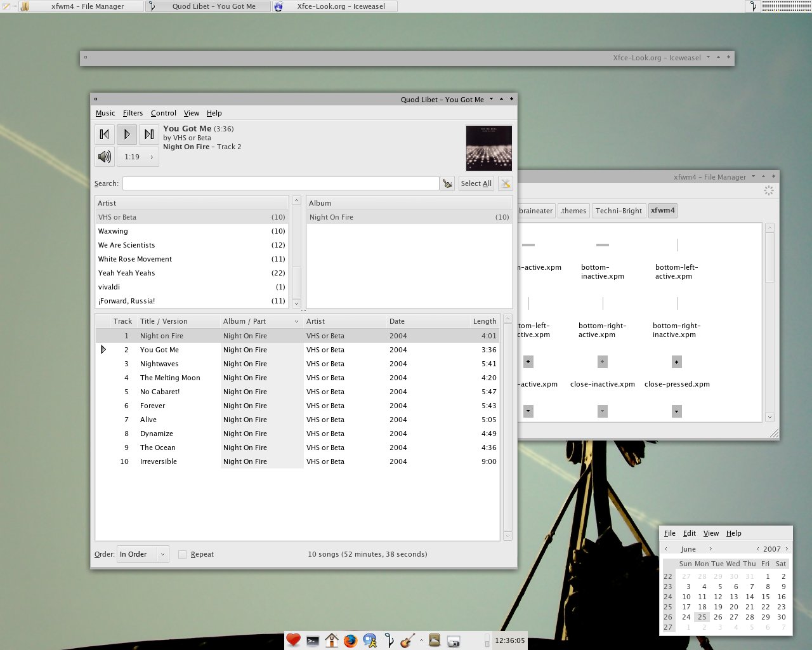Click the scroll-down arrow of the Artist list
The height and width of the screenshot is (650, 812).
click(x=296, y=303)
